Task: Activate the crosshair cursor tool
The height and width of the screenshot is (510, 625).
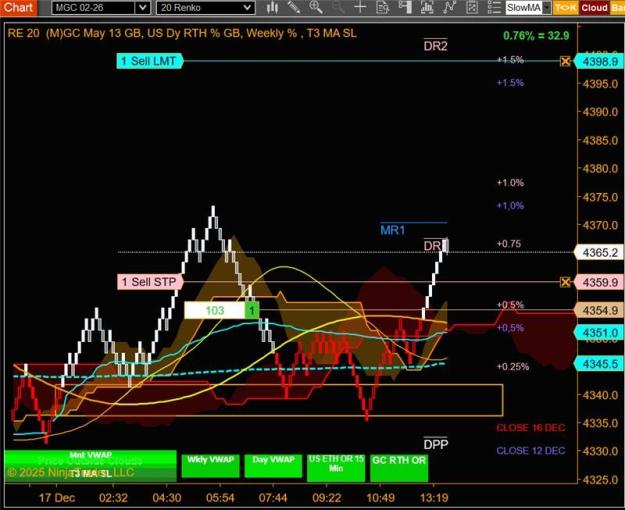Action: [x=360, y=7]
